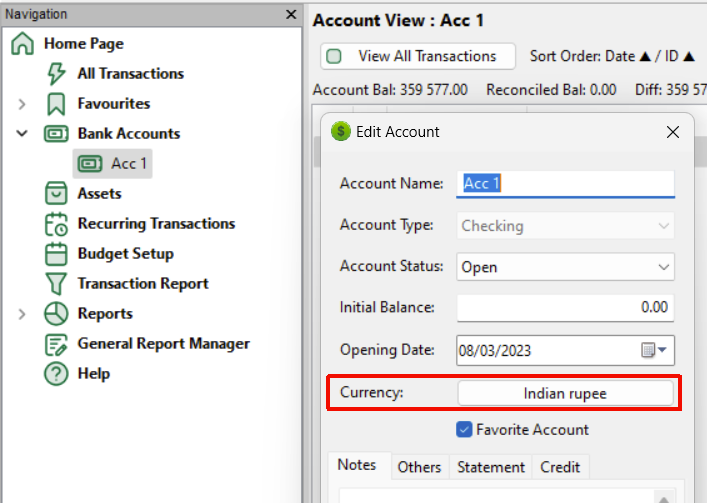Image resolution: width=707 pixels, height=503 pixels.
Task: Open Help in navigation
Action: 94,374
